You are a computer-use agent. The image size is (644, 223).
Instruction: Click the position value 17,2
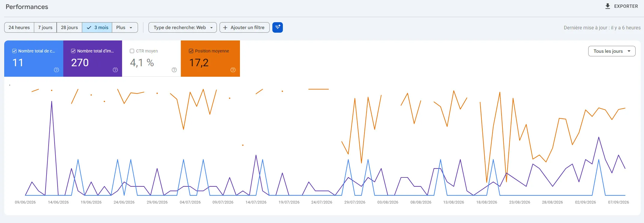pos(199,63)
